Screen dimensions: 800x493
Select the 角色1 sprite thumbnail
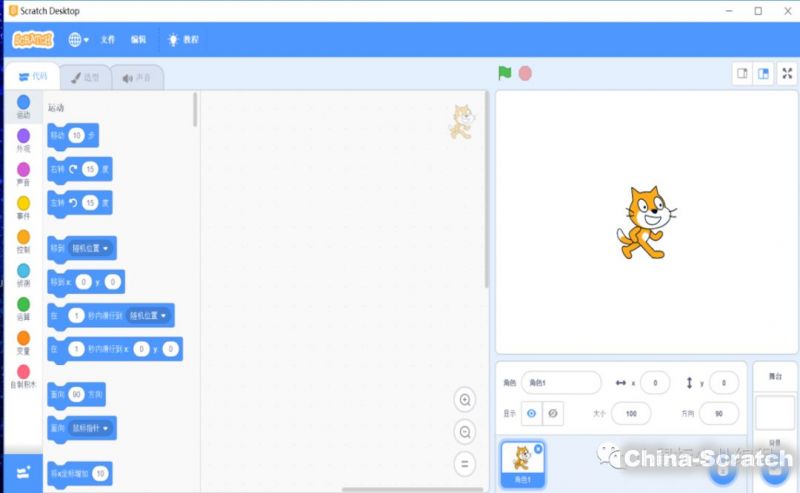522,464
